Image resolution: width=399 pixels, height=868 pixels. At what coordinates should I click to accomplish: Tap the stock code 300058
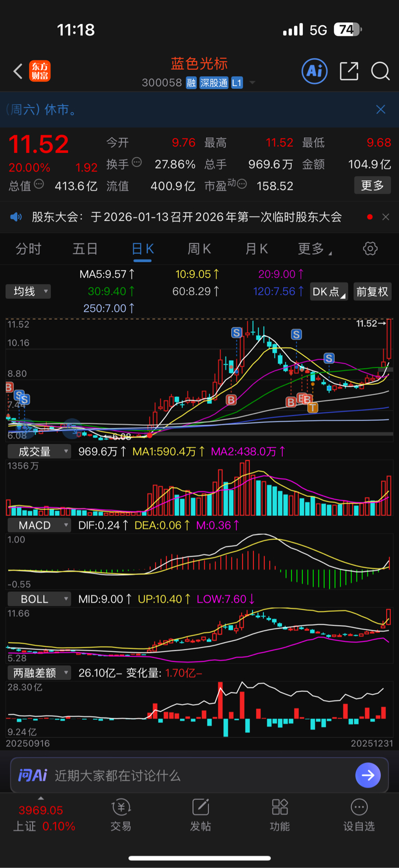coord(162,83)
